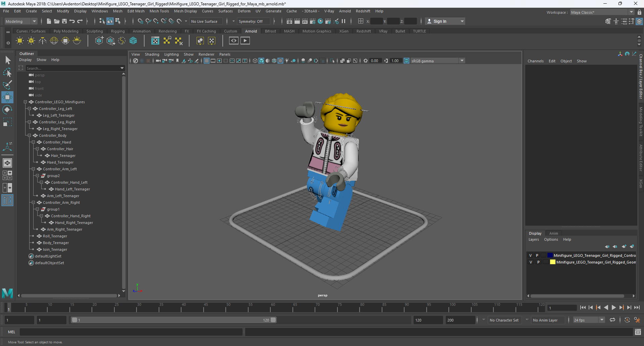
Task: Activate the Move tool in toolbox
Action: pyautogui.click(x=7, y=97)
